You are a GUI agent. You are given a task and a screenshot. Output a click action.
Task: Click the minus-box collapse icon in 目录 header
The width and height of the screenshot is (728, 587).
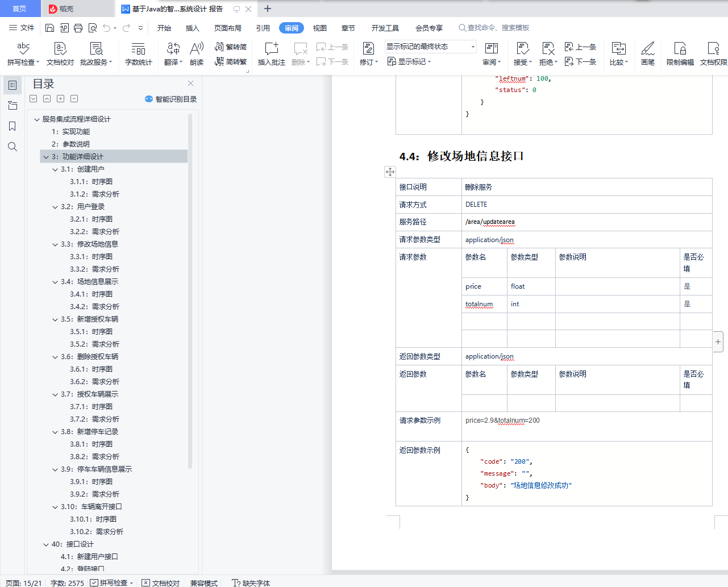click(x=74, y=99)
